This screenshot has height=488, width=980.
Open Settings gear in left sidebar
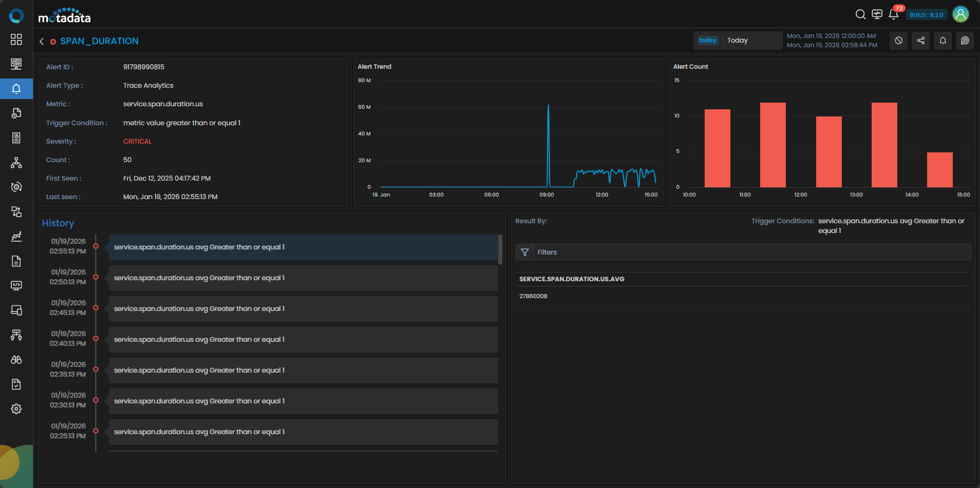[16, 409]
